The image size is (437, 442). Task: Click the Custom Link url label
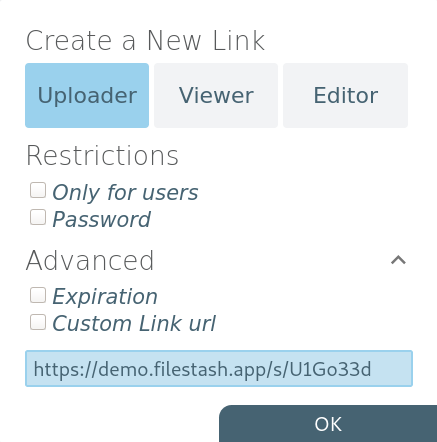coord(134,323)
